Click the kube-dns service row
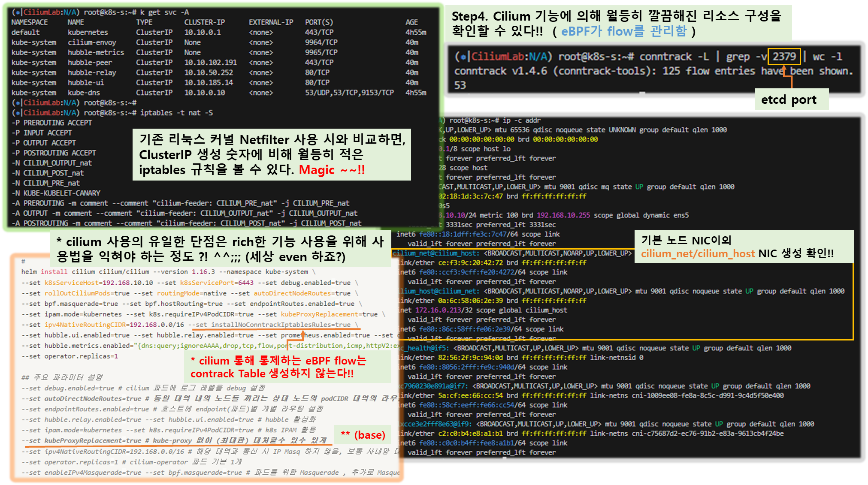The width and height of the screenshot is (868, 485). point(84,93)
